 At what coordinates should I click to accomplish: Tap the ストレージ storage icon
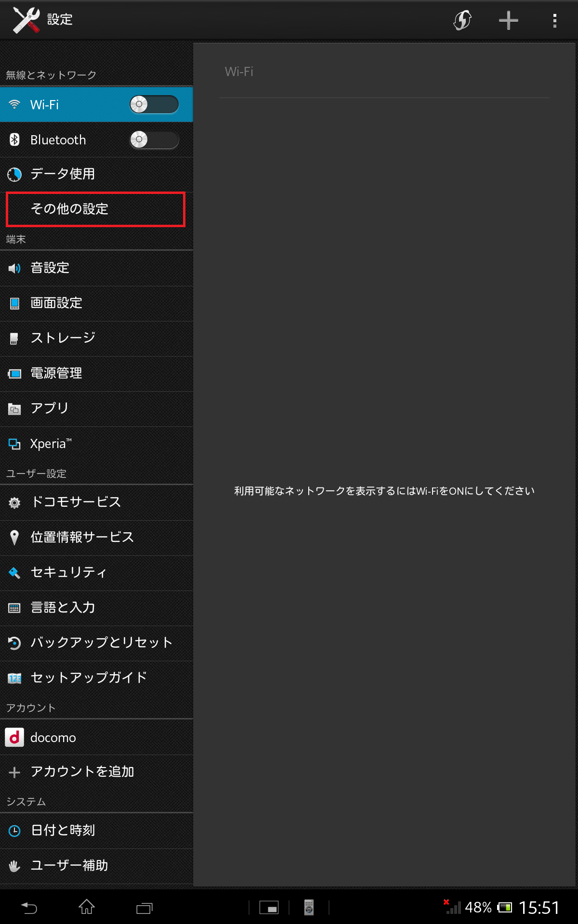pos(14,339)
